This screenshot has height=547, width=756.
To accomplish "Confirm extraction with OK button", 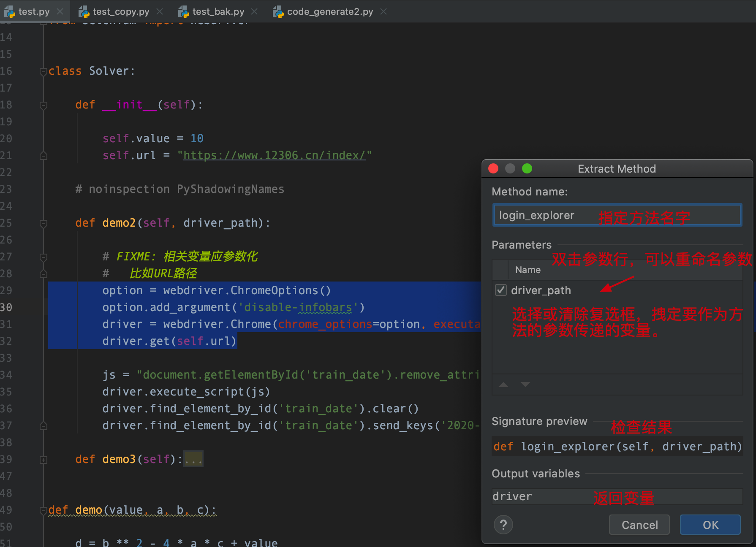I will click(710, 525).
